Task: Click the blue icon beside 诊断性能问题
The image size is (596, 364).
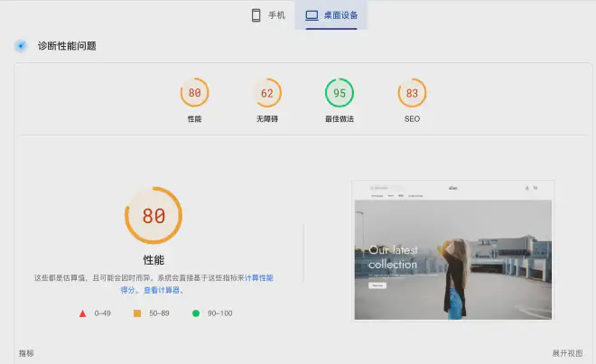Action: point(21,46)
